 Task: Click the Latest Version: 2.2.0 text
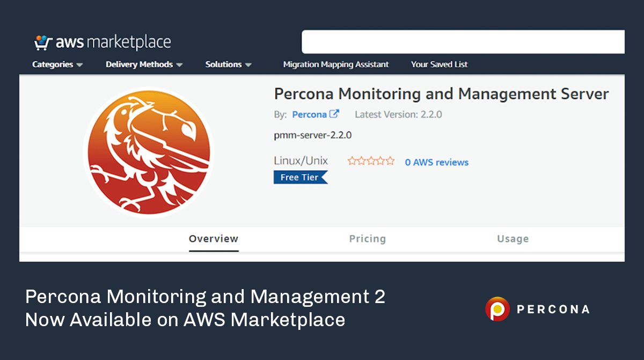(399, 114)
